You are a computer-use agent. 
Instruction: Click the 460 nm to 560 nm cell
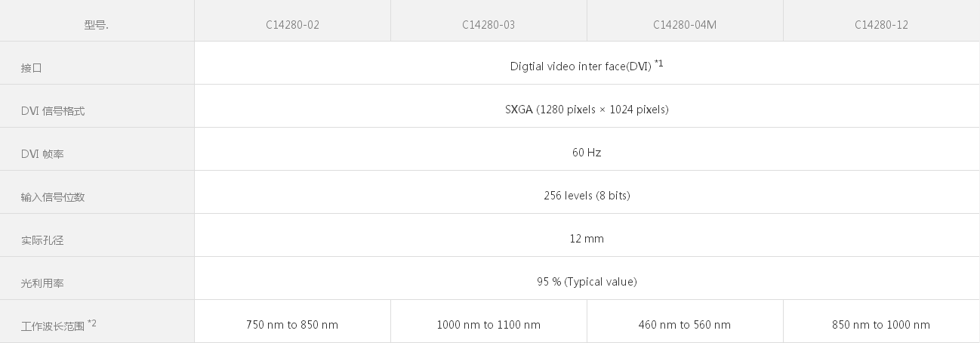[685, 325]
